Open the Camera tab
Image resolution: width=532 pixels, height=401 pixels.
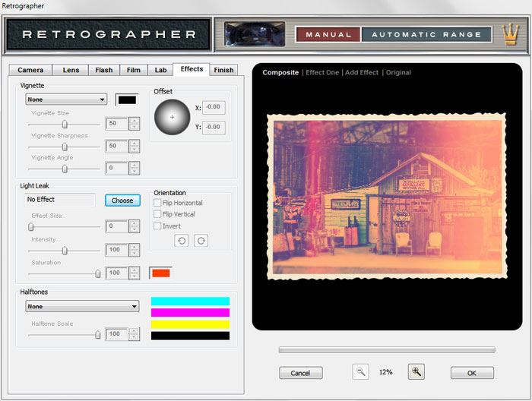point(30,70)
